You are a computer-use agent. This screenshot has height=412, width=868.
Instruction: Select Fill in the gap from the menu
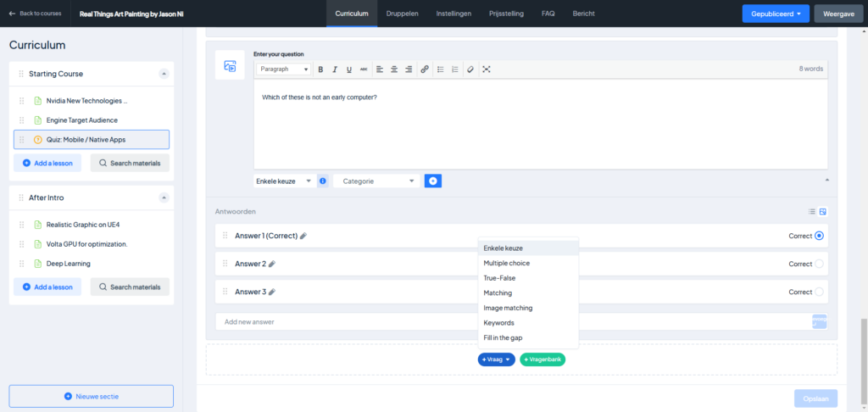click(x=528, y=337)
